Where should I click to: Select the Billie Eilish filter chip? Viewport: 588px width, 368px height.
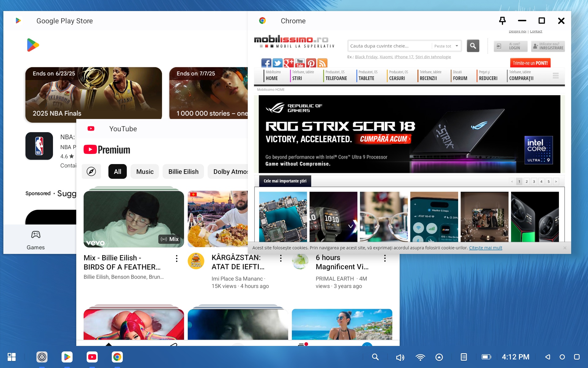pos(183,171)
